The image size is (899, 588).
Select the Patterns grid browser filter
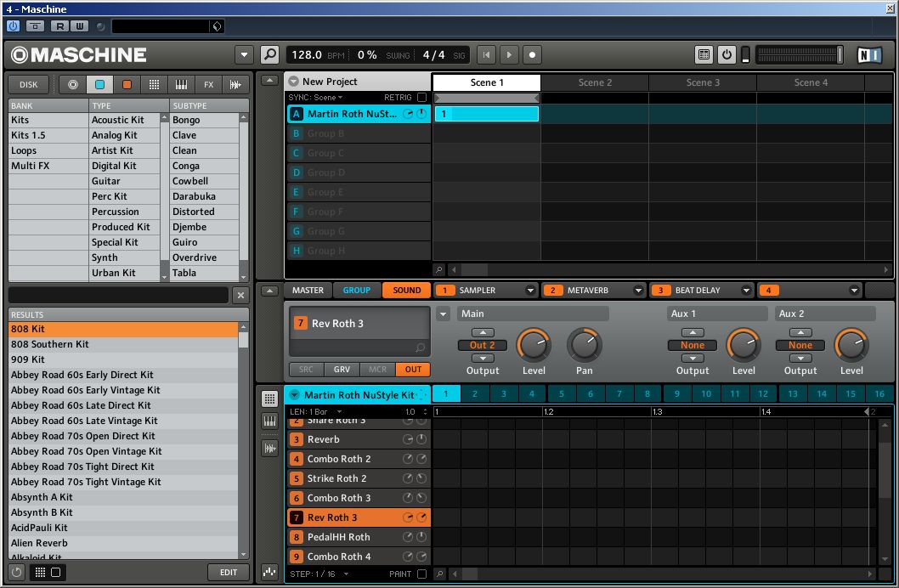coord(155,84)
